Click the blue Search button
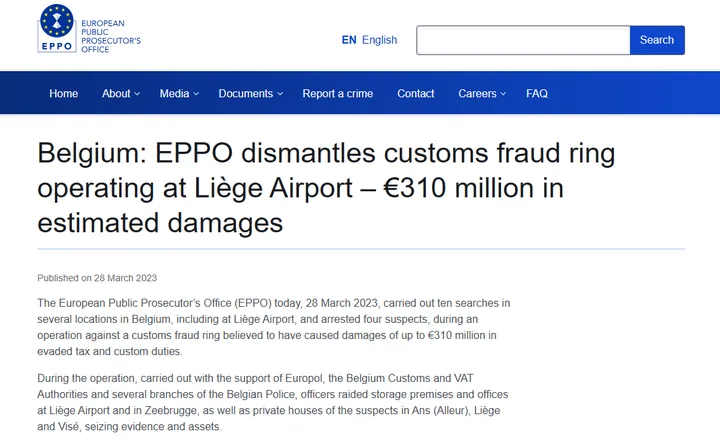Viewport: 720px width, 437px height. tap(657, 40)
